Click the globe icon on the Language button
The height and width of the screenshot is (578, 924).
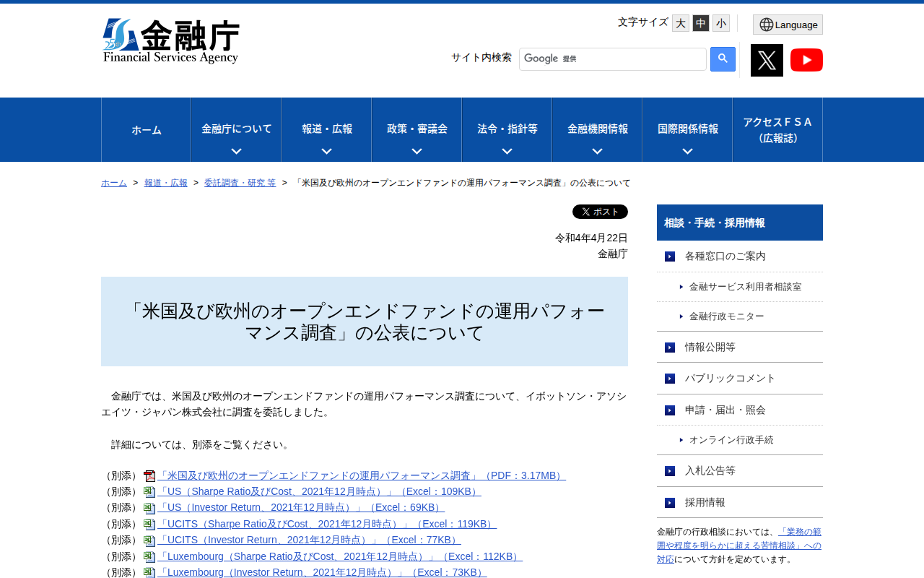coord(767,24)
